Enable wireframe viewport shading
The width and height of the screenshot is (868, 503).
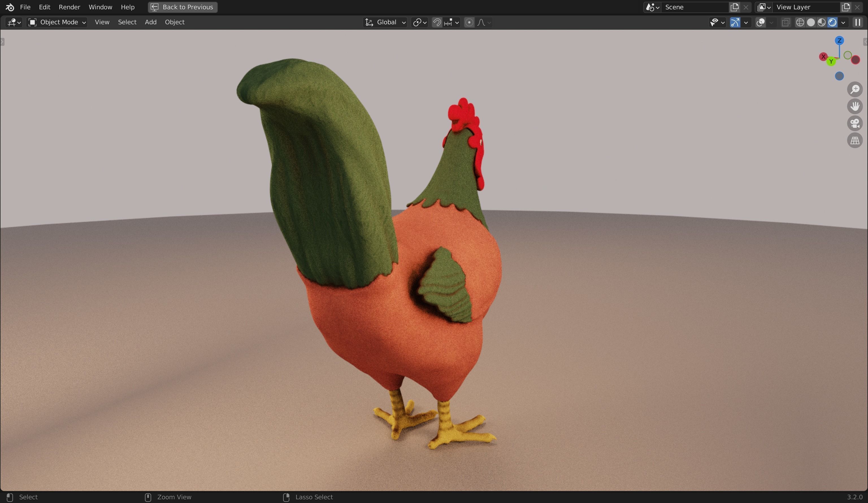[x=800, y=22]
